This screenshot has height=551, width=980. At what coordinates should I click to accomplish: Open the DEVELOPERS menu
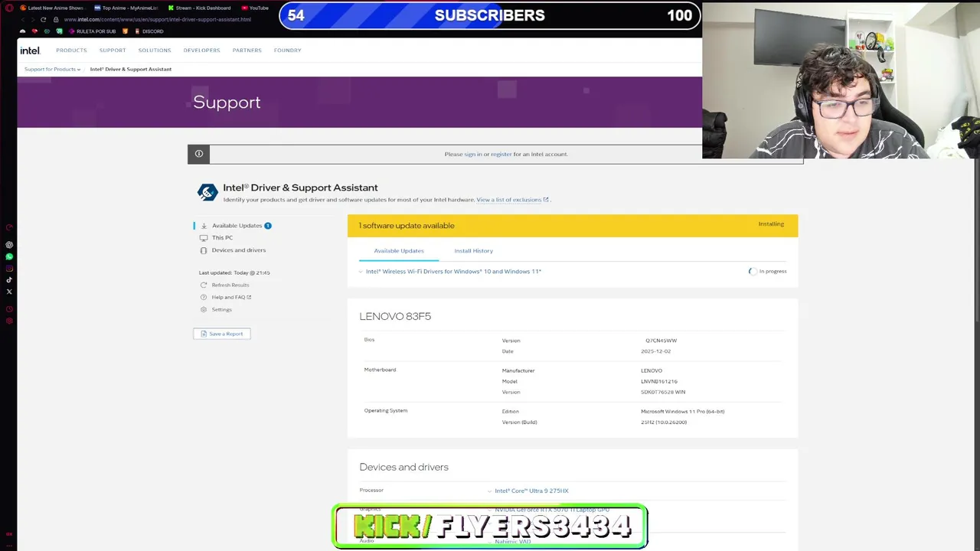click(x=201, y=51)
